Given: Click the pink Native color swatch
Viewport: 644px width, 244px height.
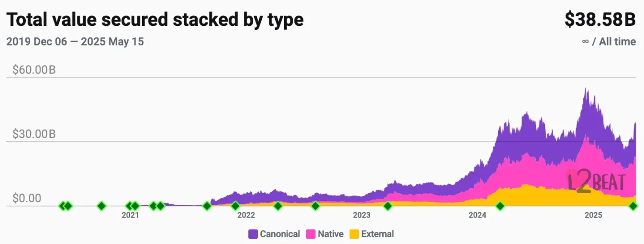Looking at the screenshot, I should click(311, 234).
